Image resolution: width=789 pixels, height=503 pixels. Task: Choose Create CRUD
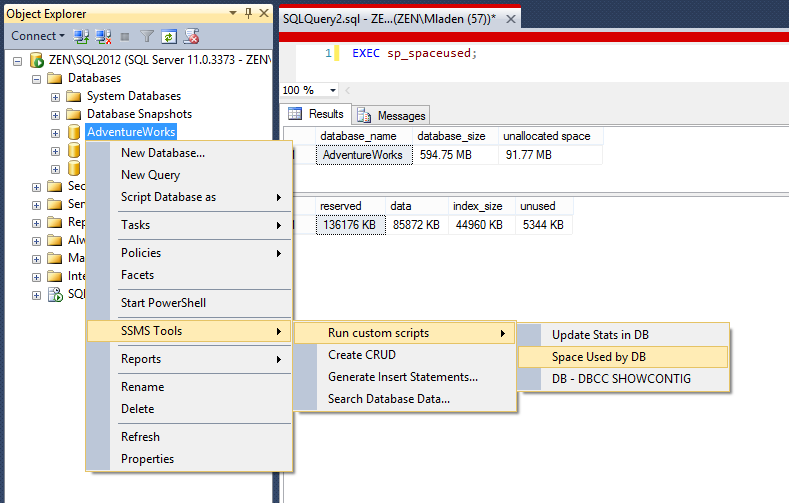click(x=405, y=355)
